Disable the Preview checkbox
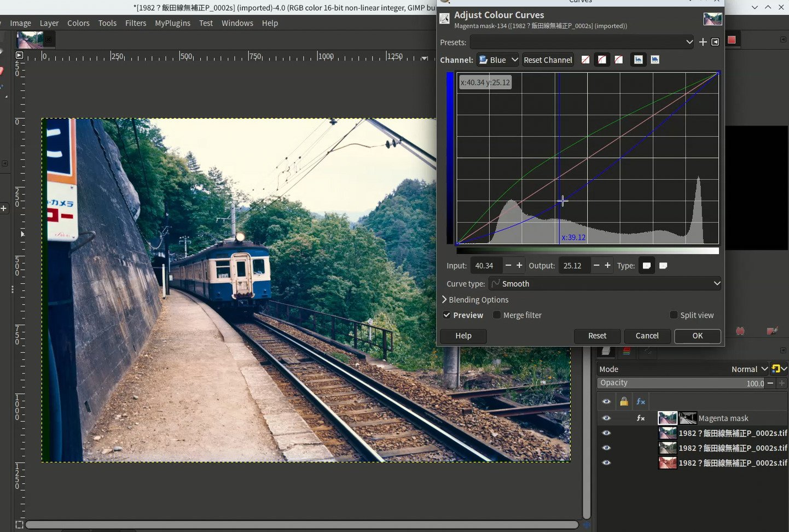 click(447, 315)
